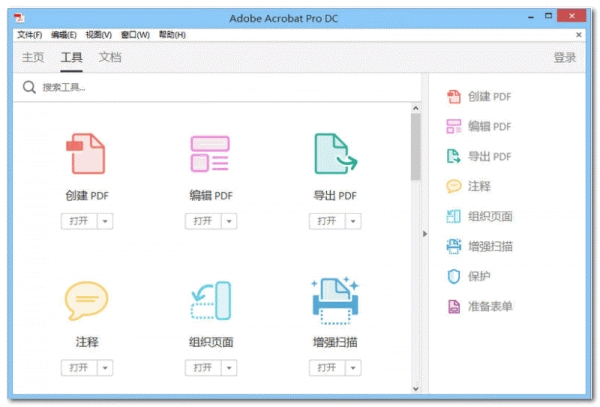
Task: Click the large 编辑 PDF icon
Action: pyautogui.click(x=210, y=154)
